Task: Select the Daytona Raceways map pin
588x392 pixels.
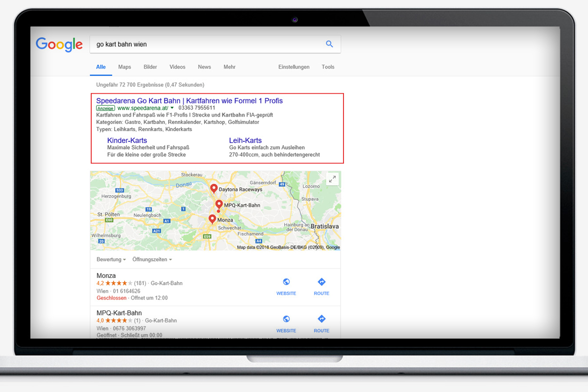Action: pos(214,189)
